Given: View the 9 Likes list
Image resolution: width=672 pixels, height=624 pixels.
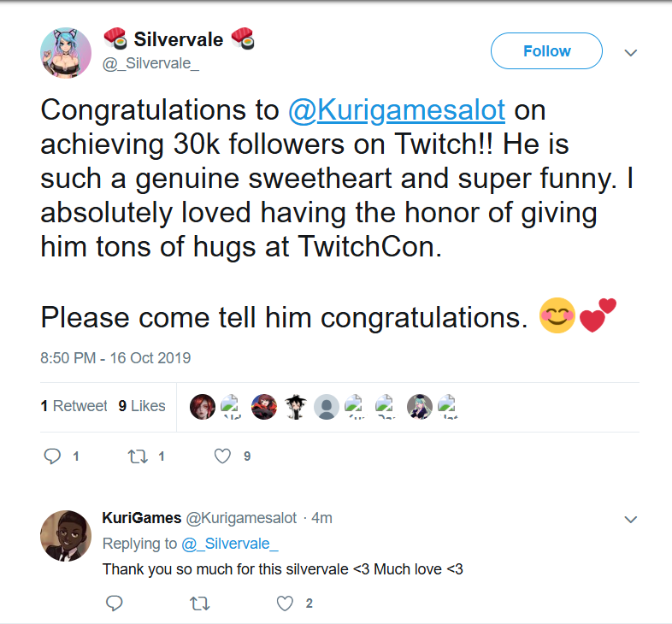Looking at the screenshot, I should click(x=142, y=406).
